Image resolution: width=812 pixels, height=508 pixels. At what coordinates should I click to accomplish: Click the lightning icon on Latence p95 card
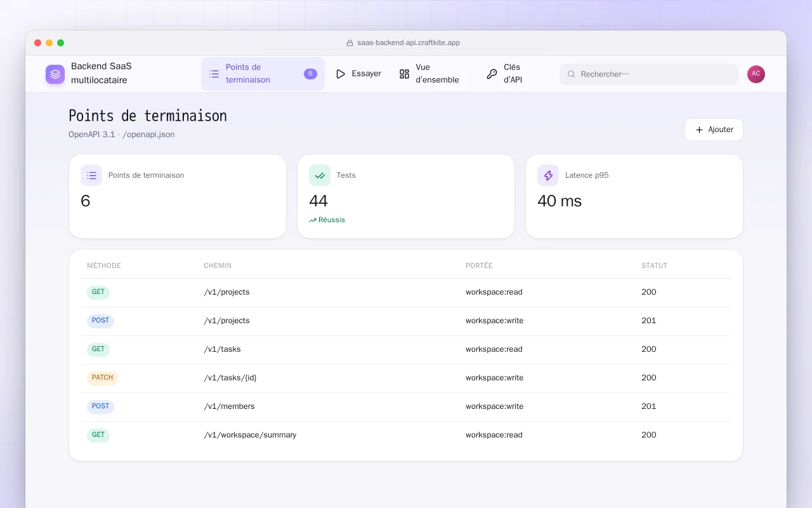(x=548, y=175)
